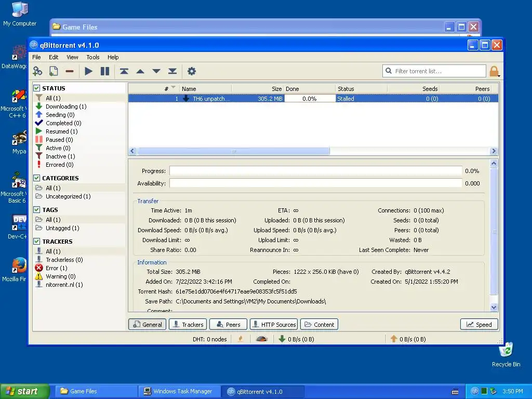532x399 pixels.
Task: Move torrent to bottom of queue
Action: tap(172, 71)
